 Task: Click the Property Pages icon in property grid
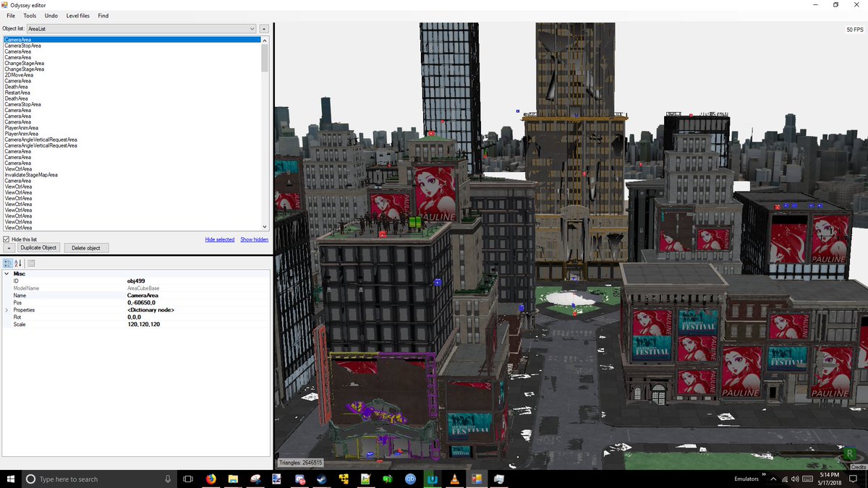pyautogui.click(x=31, y=263)
